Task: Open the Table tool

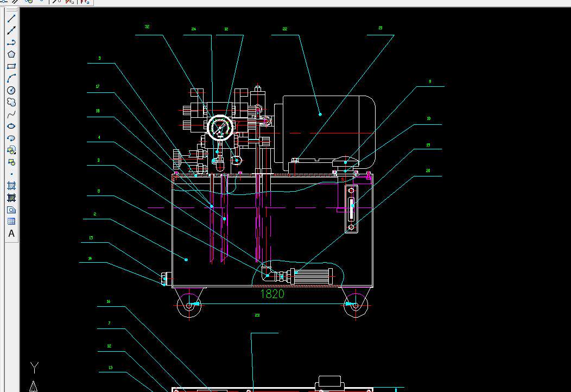Action: 11,222
